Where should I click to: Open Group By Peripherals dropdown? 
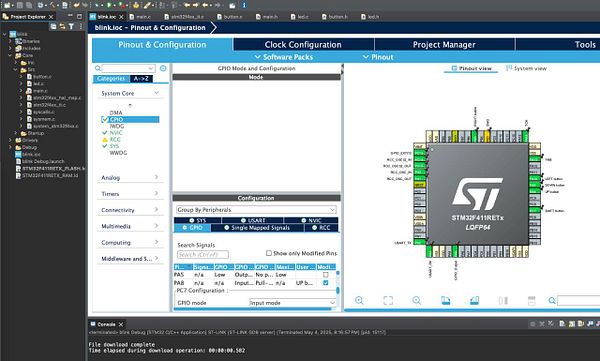click(x=256, y=210)
